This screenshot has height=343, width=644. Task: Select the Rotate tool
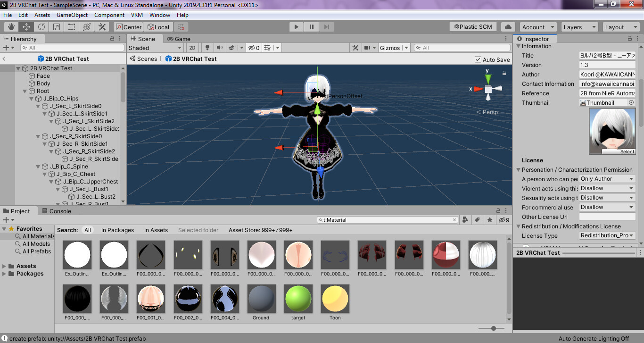[41, 27]
